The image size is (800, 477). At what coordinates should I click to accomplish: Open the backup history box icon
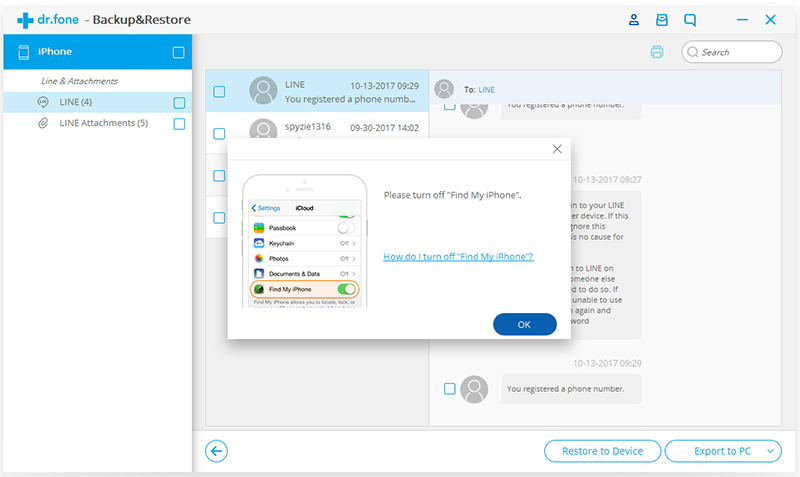click(662, 20)
